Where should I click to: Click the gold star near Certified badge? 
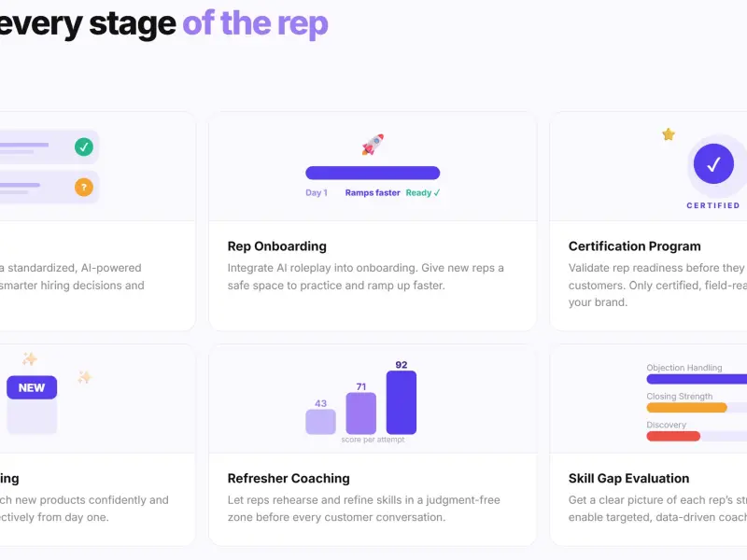click(x=669, y=134)
